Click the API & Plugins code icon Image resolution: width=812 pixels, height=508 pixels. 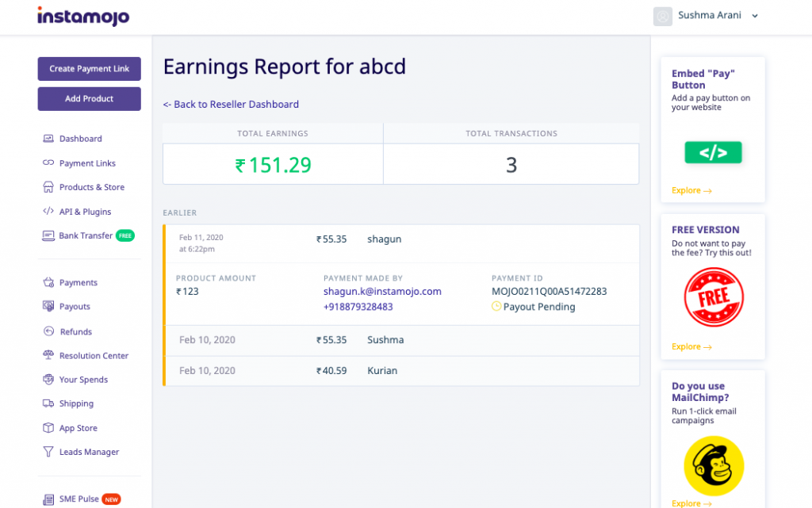48,212
